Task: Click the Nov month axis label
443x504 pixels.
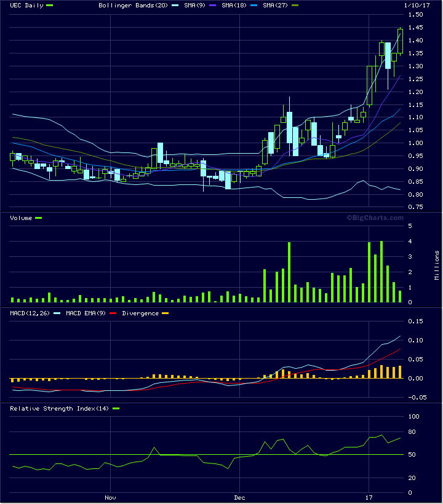Action: (x=110, y=498)
